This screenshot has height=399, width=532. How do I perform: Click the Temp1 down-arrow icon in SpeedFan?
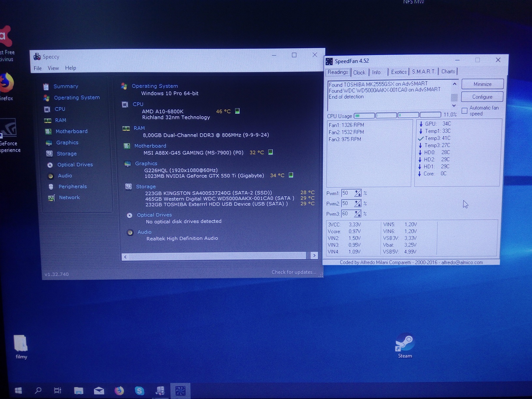[x=421, y=131]
